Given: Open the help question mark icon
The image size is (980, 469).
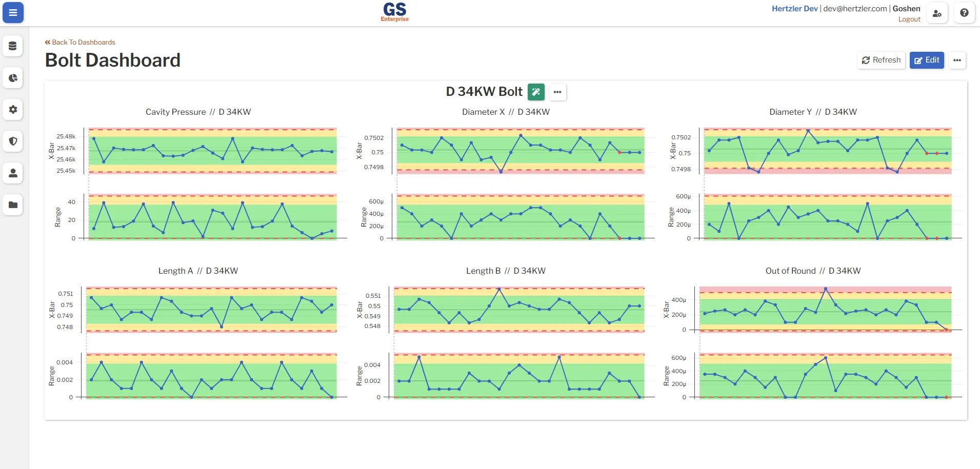Looking at the screenshot, I should [964, 13].
